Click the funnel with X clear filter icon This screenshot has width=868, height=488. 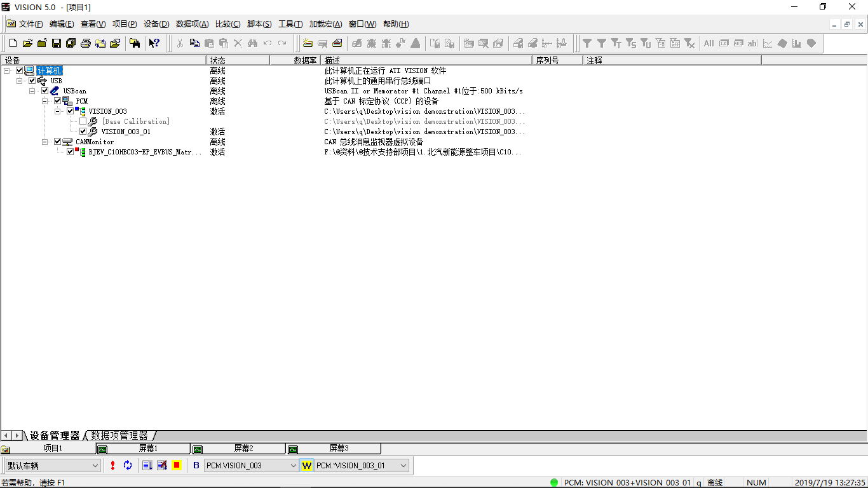[689, 43]
